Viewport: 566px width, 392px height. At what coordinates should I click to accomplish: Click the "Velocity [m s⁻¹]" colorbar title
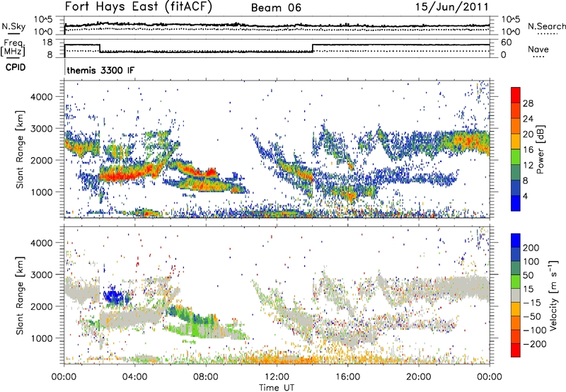[x=553, y=295]
